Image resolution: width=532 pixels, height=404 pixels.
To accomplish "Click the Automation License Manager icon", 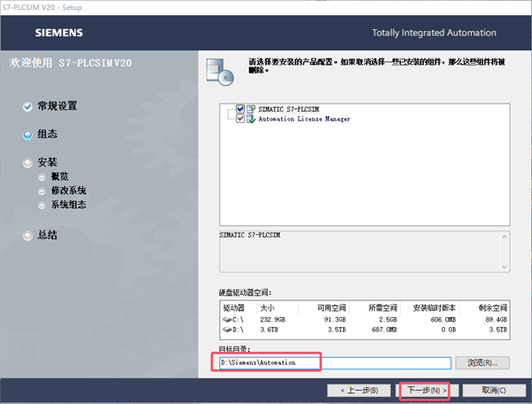I will coord(251,119).
